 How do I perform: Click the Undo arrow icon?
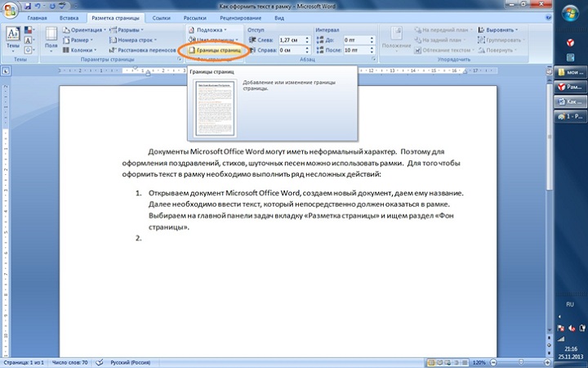[x=37, y=6]
